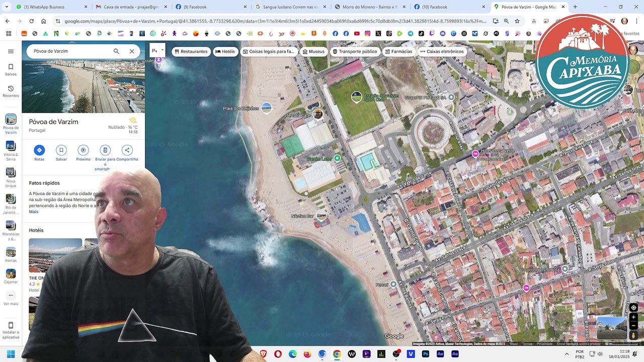This screenshot has height=362, width=644.
Task: Get directions with the Rotas button
Action: coord(39,153)
